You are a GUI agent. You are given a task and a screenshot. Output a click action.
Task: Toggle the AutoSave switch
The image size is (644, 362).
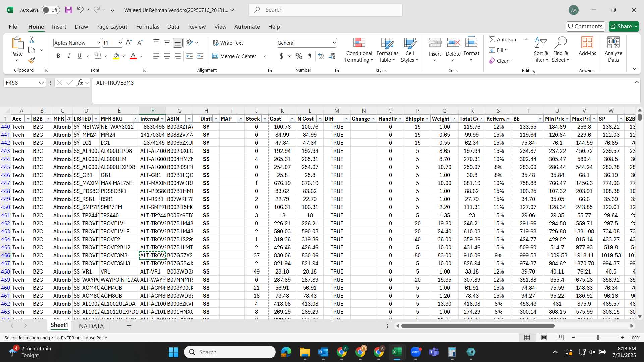click(x=51, y=10)
